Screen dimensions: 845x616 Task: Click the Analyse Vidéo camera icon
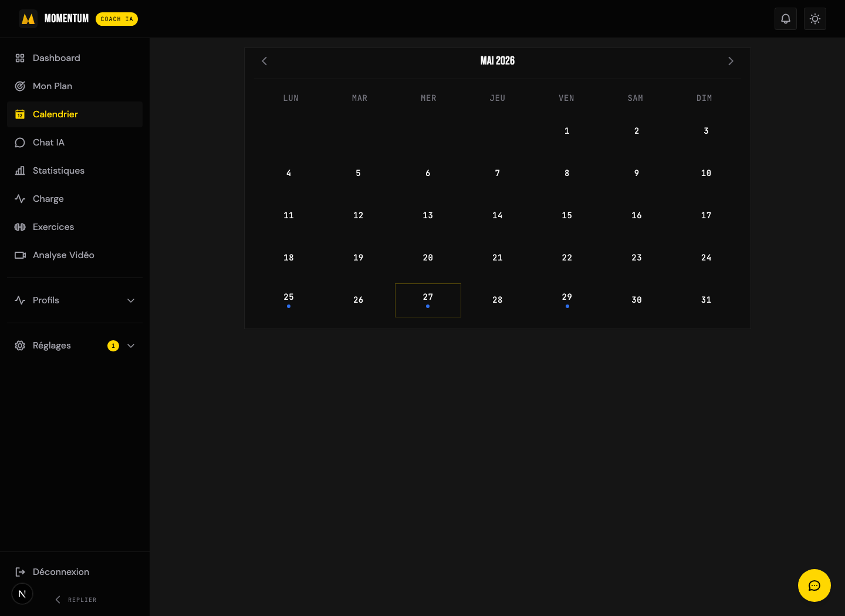click(x=20, y=255)
